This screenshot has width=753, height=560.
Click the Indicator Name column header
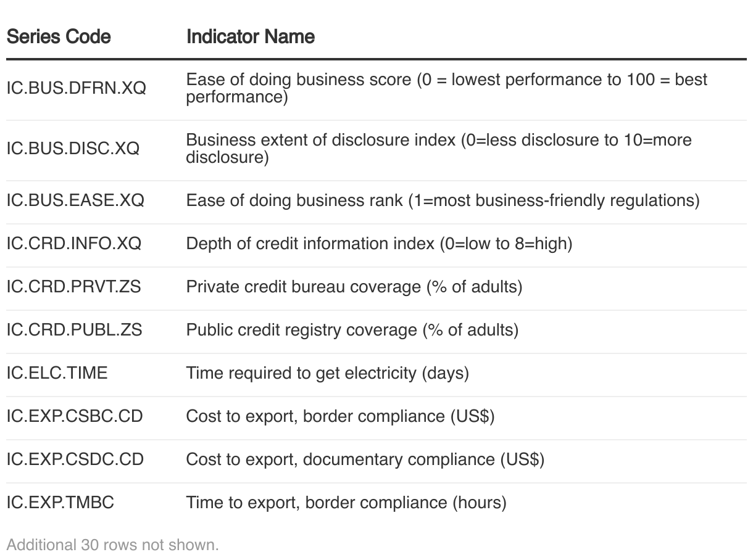tap(250, 36)
